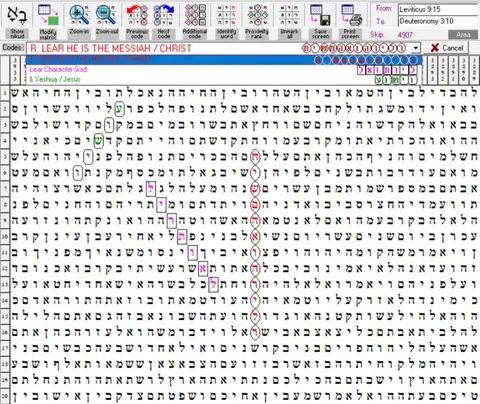Viewport: 480px width, 404px height.
Task: Click the Area button
Action: (x=463, y=34)
